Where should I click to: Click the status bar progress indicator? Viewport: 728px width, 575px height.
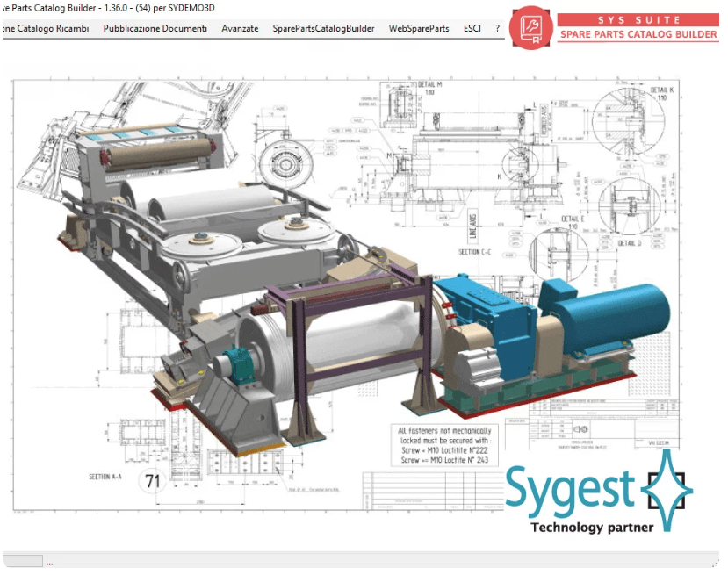(21, 561)
